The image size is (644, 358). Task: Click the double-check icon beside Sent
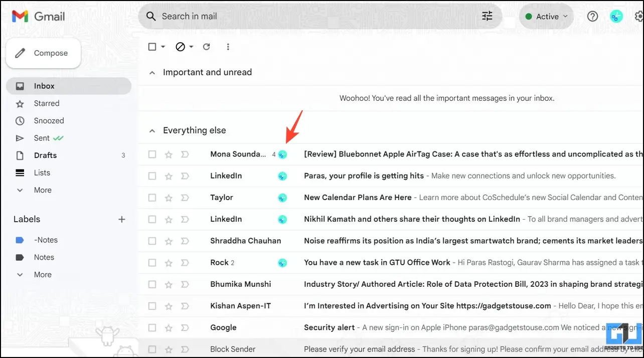pyautogui.click(x=58, y=138)
